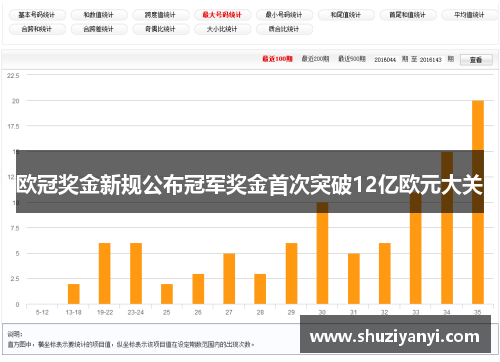Select the orange bar above 33
This screenshot has height=362, width=500.
point(416,248)
